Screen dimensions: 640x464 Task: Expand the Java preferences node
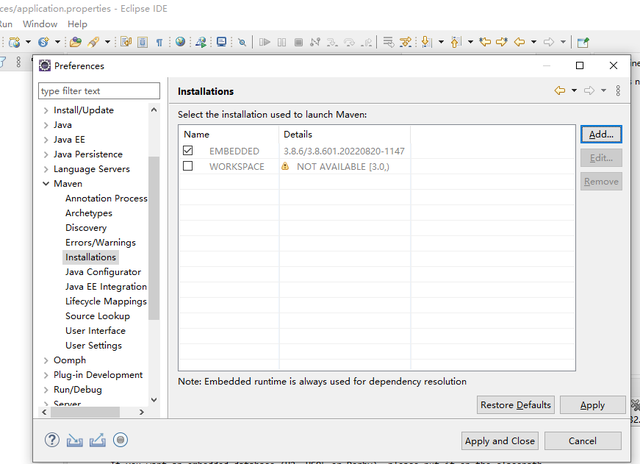click(46, 125)
